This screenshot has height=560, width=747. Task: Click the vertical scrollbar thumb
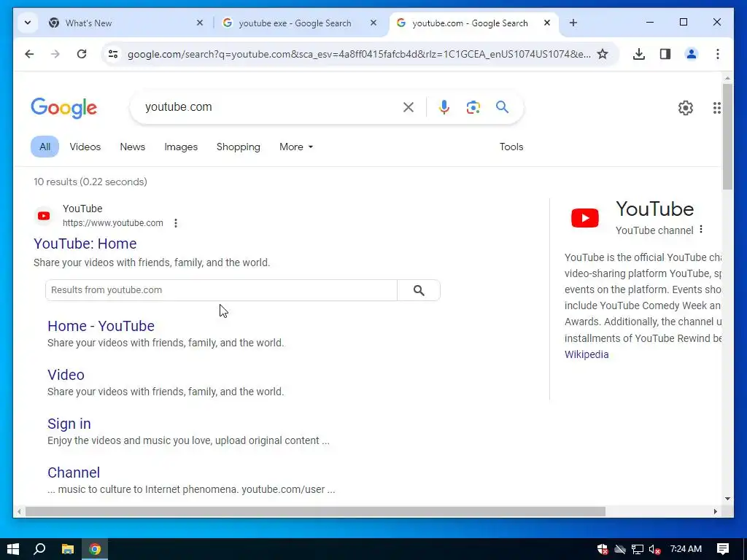727,136
